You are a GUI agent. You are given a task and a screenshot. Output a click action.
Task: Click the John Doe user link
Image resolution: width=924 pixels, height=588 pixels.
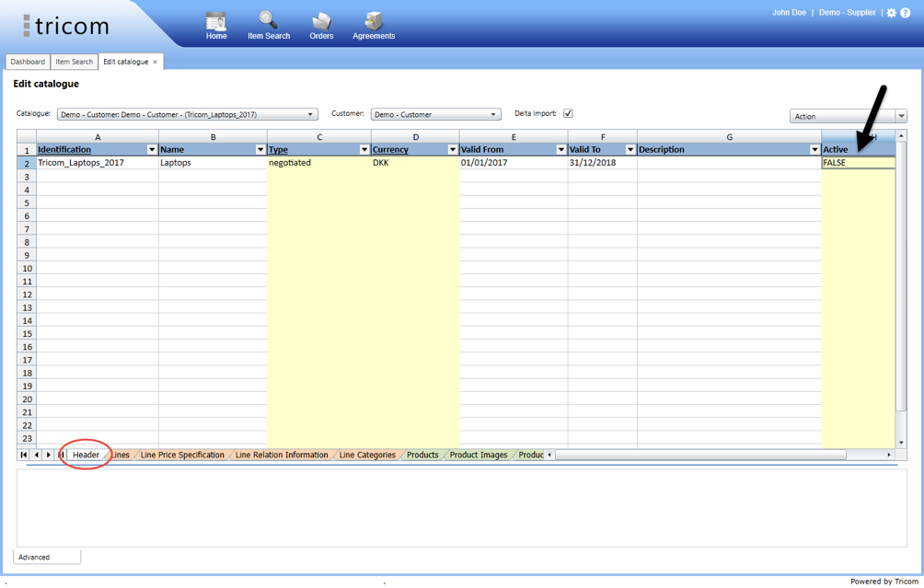[x=789, y=12]
